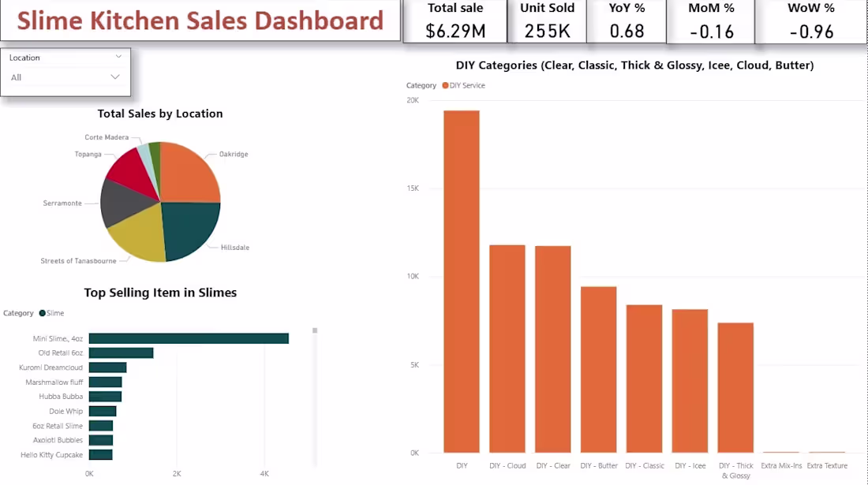Click the Extra Texture axis label
This screenshot has width=868, height=485.
tap(827, 465)
